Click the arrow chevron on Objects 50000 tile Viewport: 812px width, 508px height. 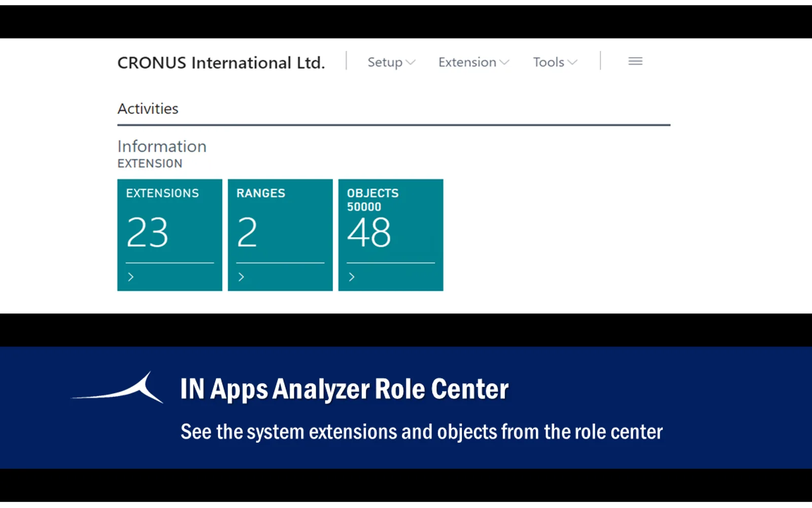pyautogui.click(x=352, y=277)
